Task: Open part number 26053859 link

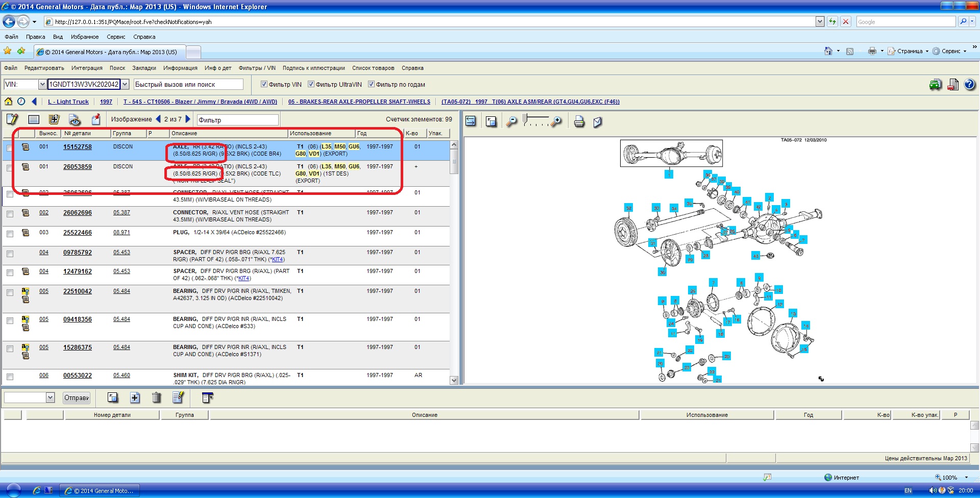Action: [77, 167]
